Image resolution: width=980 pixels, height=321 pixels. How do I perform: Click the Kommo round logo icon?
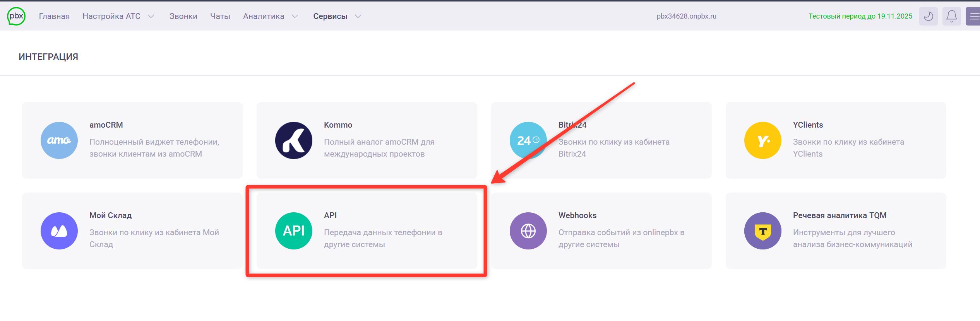(294, 140)
